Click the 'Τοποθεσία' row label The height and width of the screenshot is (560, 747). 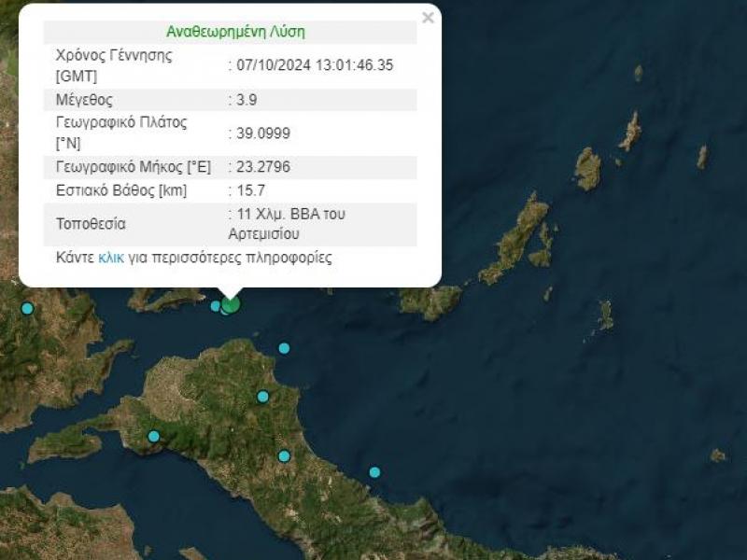click(x=91, y=224)
